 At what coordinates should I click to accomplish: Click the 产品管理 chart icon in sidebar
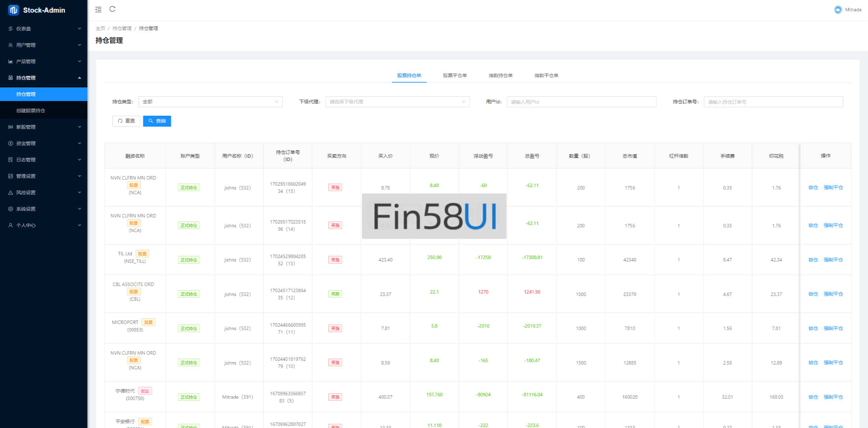(x=11, y=61)
